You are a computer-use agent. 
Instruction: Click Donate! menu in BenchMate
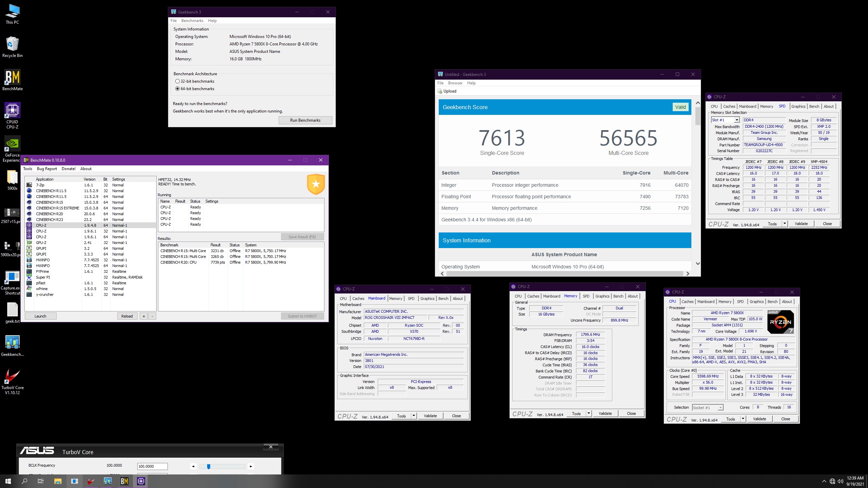(x=68, y=169)
